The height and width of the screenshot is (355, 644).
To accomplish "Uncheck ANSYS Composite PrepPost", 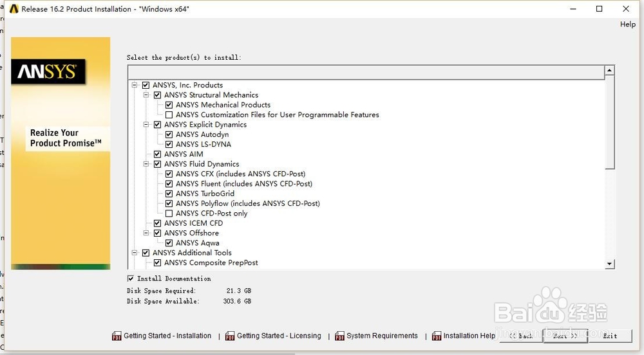I will coord(157,263).
